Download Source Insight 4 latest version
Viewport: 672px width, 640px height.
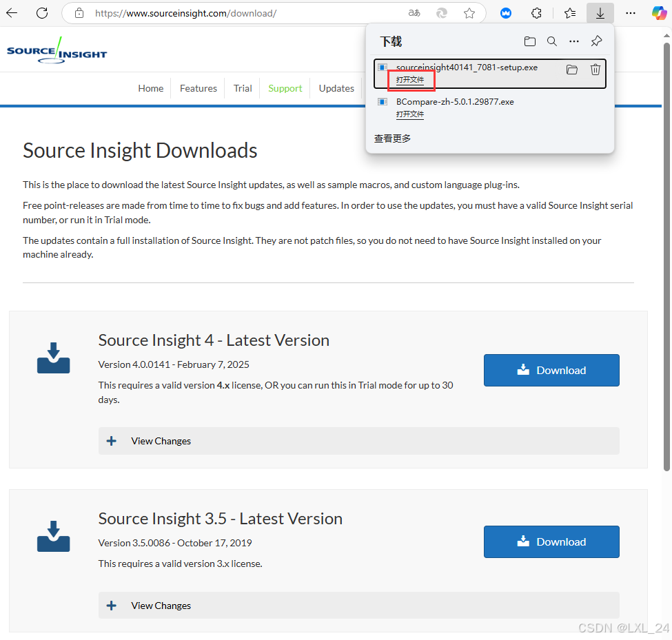coord(551,370)
